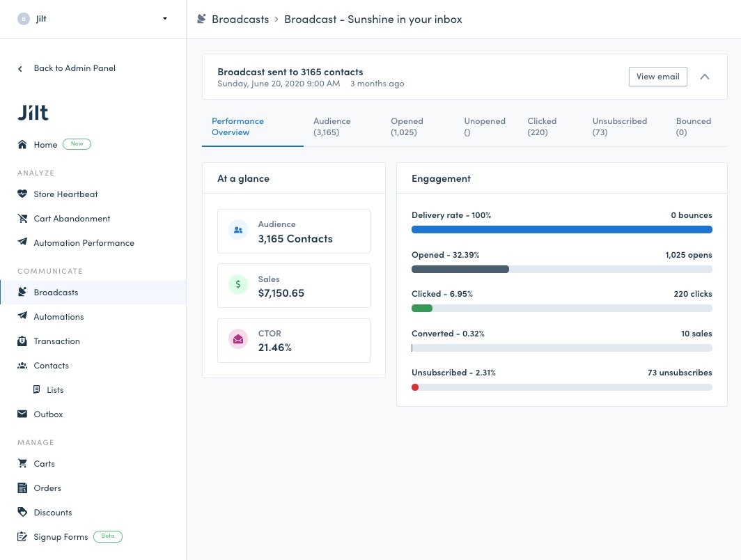Click the Jilt logo in sidebar
Screen dimensions: 741x560
[x=33, y=112]
